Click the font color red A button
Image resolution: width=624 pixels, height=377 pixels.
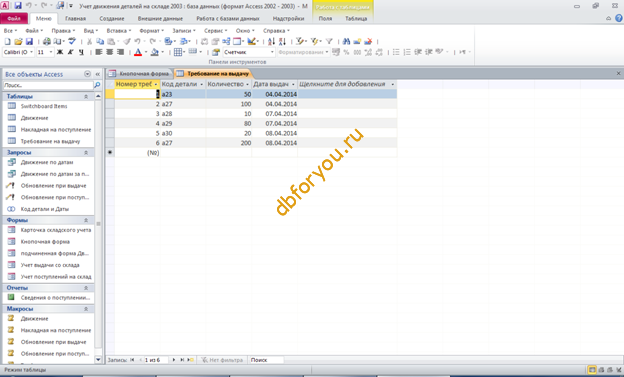point(138,52)
